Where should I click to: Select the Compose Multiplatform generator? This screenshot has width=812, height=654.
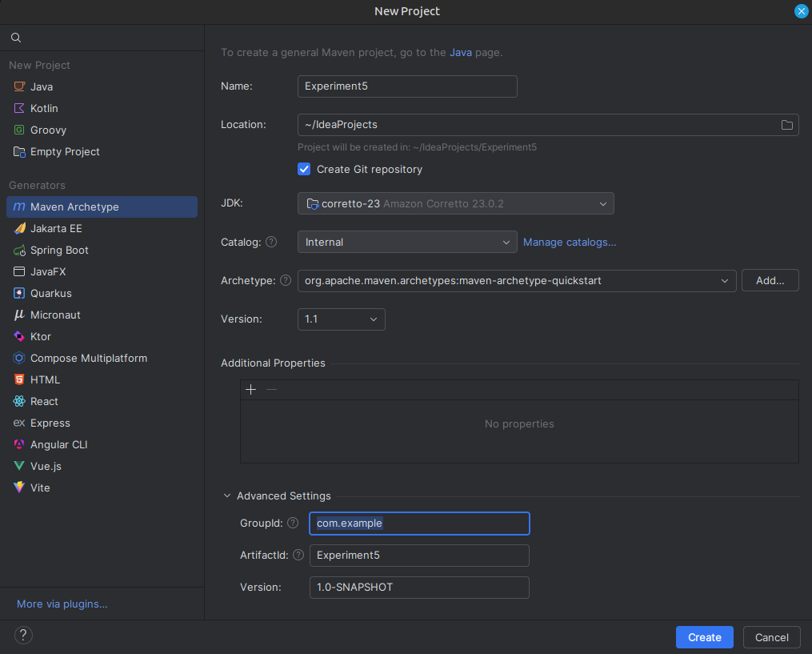coord(89,358)
